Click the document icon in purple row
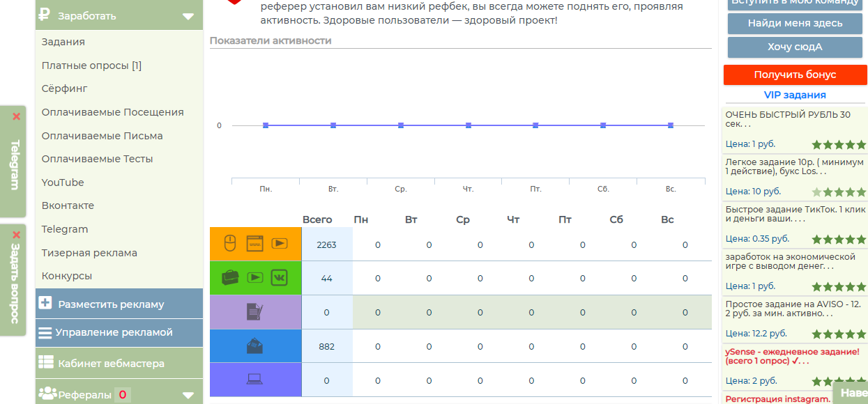The height and width of the screenshot is (404, 868). [x=255, y=312]
